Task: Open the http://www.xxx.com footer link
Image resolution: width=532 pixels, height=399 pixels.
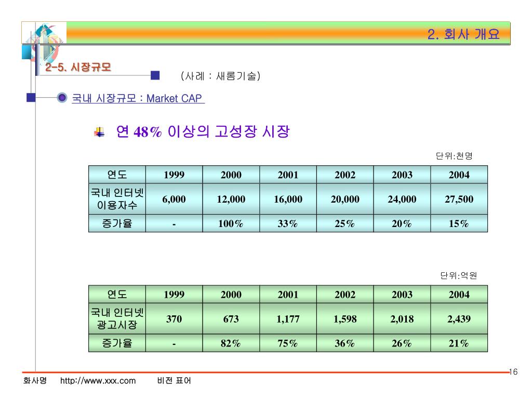Action: tap(98, 381)
